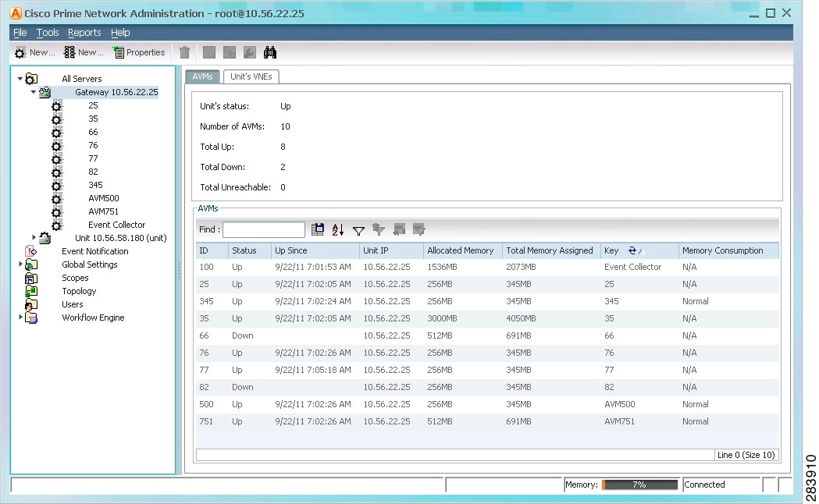Select the New AVM icon in toolbar

pyautogui.click(x=34, y=52)
